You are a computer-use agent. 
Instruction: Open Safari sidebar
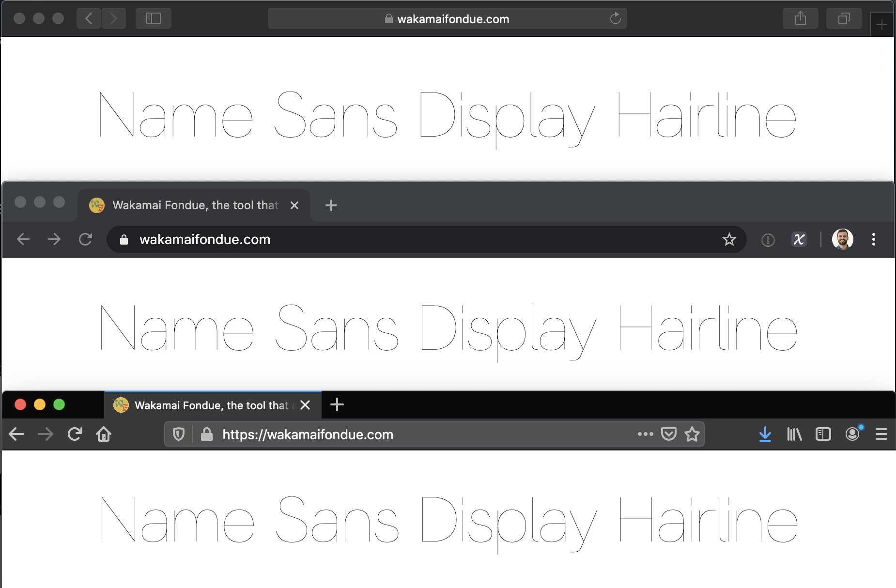(154, 18)
